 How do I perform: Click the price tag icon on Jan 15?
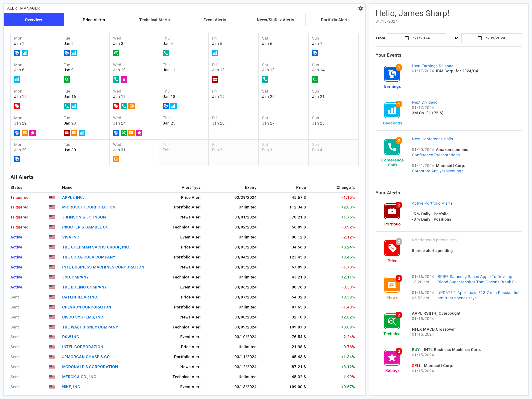[17, 106]
